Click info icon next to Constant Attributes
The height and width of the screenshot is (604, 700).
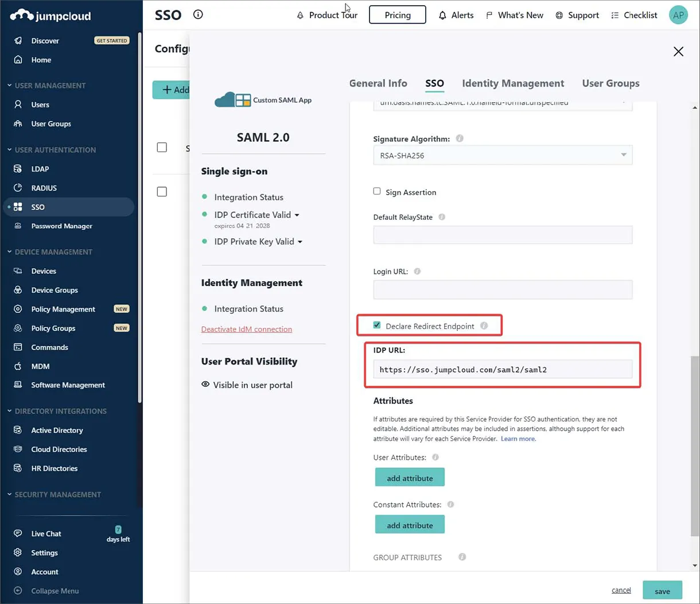click(450, 504)
